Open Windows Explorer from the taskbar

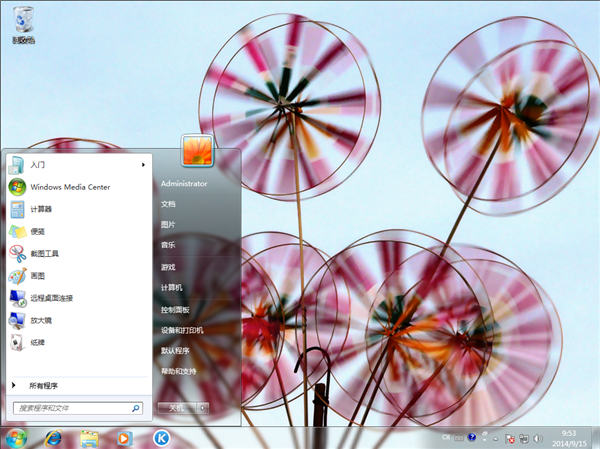(89, 438)
